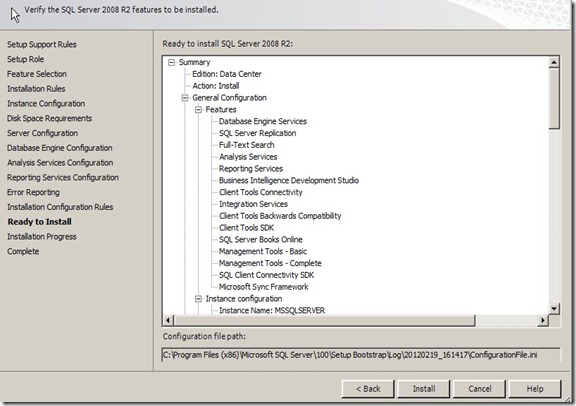
Task: Click the scroll left arrow in summary tree
Action: 168,320
